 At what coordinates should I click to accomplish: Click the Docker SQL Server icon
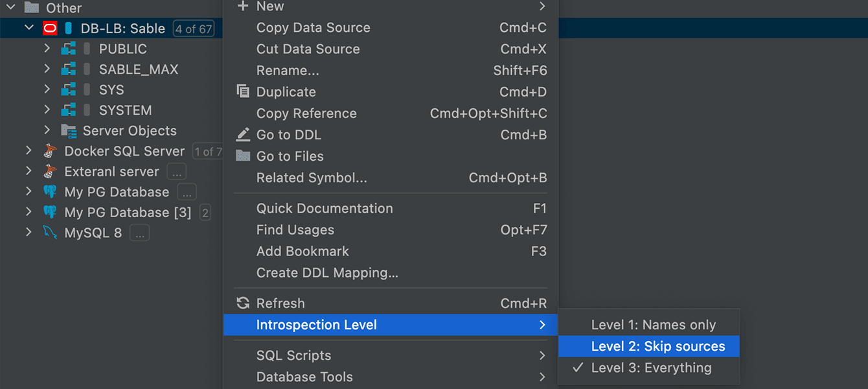50,152
